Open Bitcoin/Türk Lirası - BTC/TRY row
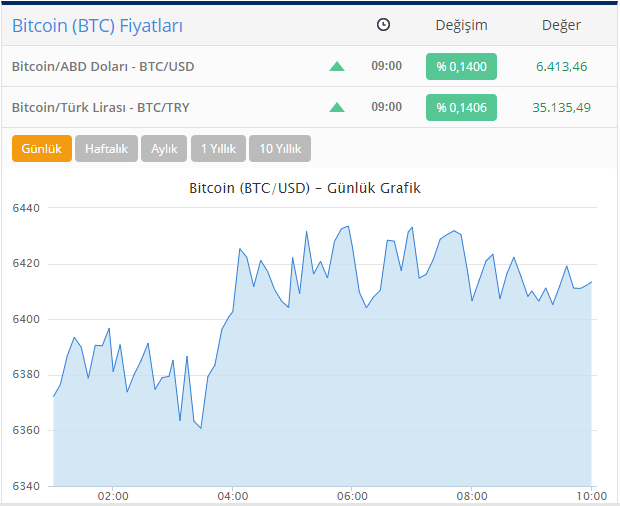The width and height of the screenshot is (620, 506). 310,107
